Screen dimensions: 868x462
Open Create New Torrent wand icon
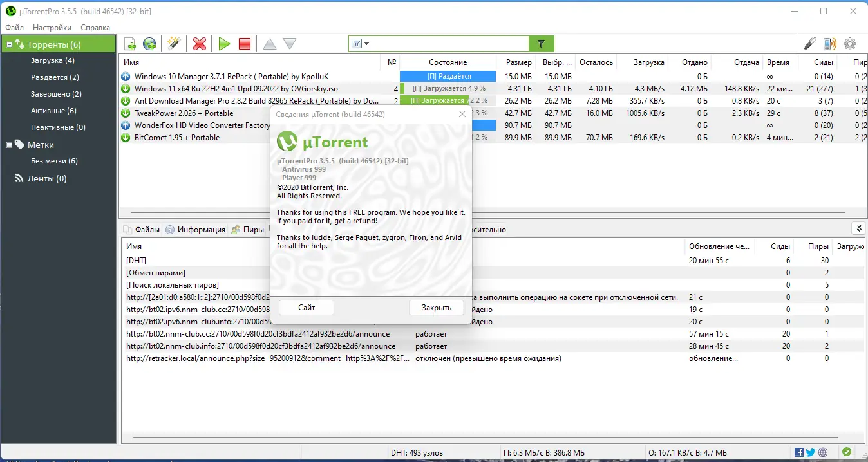point(173,44)
